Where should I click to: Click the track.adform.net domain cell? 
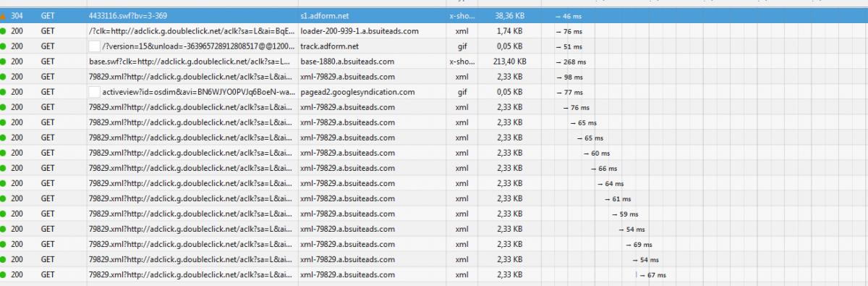330,46
